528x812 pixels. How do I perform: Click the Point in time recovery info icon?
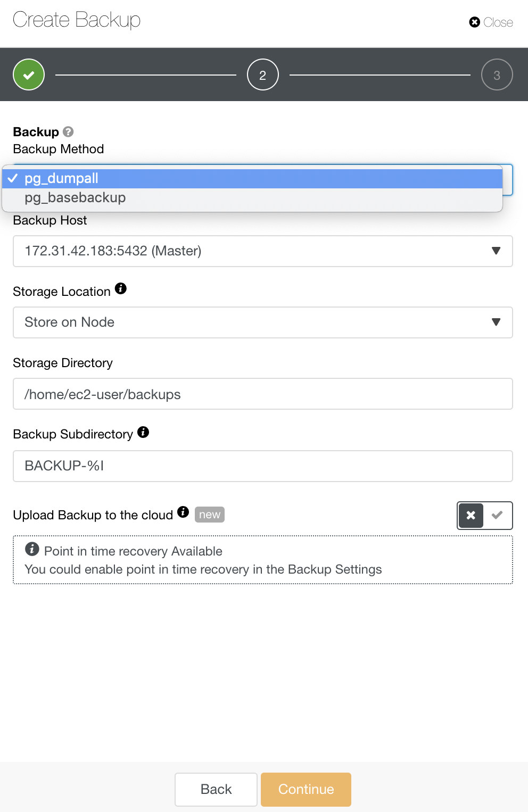point(32,549)
